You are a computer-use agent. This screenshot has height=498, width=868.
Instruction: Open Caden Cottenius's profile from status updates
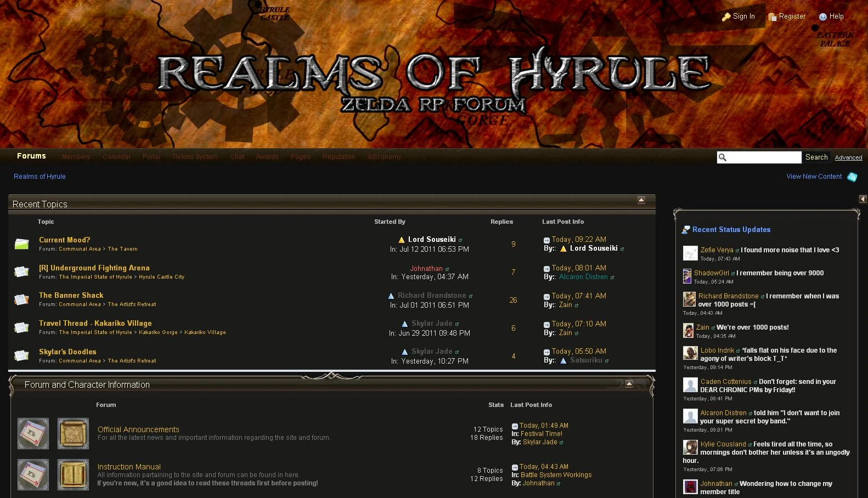(x=726, y=382)
